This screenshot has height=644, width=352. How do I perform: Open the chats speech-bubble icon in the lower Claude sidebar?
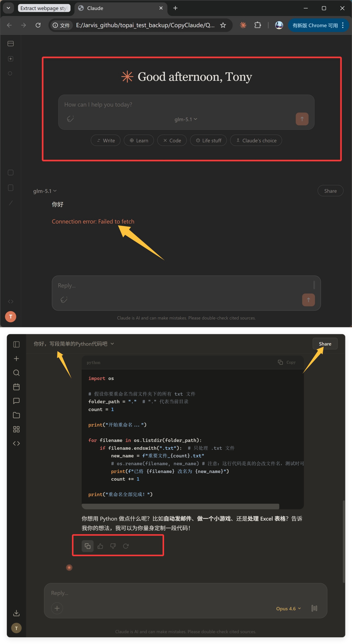pos(16,401)
